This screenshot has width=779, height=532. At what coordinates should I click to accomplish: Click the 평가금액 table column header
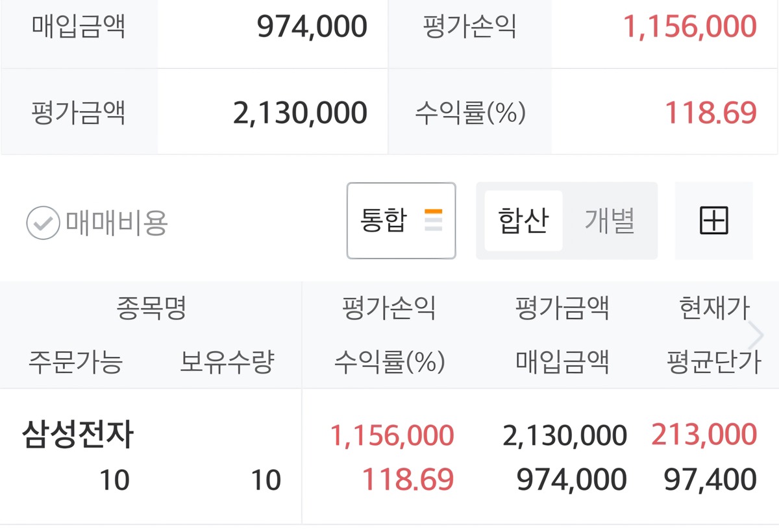point(562,308)
